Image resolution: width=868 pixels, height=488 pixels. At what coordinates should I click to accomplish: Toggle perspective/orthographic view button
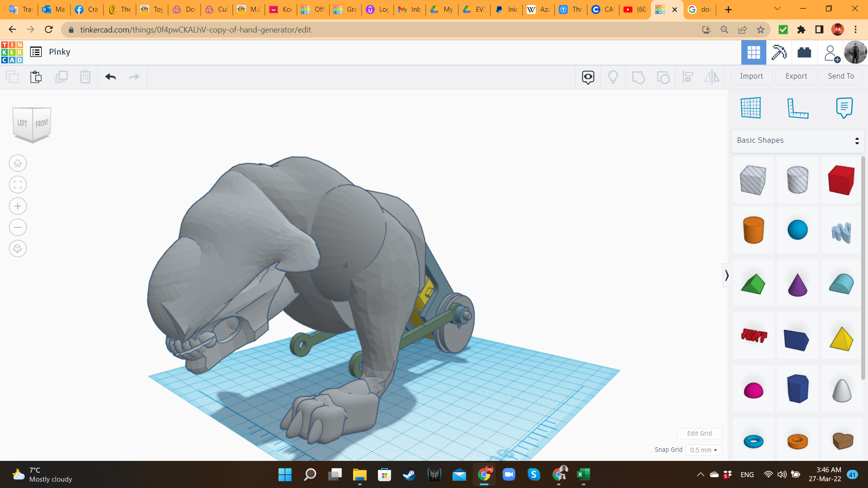tap(18, 249)
